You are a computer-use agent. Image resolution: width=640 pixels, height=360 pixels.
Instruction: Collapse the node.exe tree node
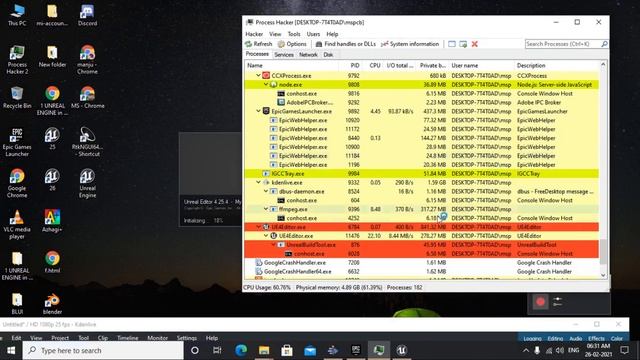click(266, 84)
